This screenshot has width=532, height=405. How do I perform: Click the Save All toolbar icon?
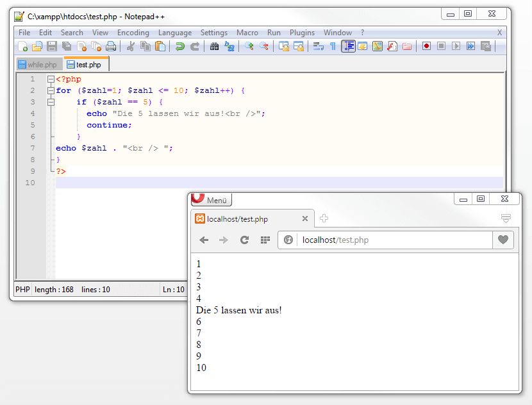pos(67,46)
